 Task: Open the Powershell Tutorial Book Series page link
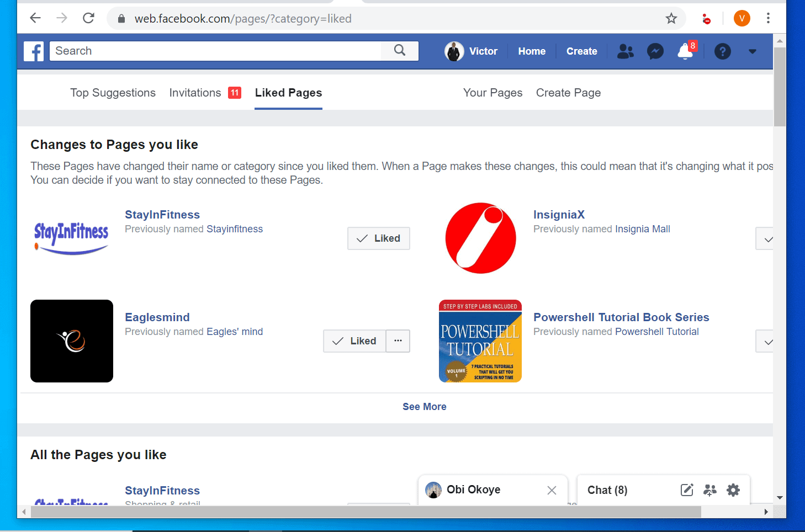pos(621,317)
